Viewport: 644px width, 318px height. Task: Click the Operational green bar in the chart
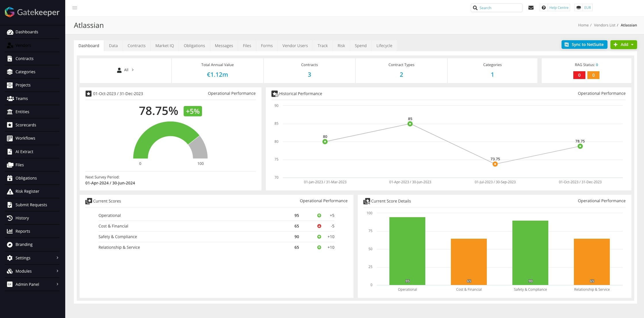point(407,251)
